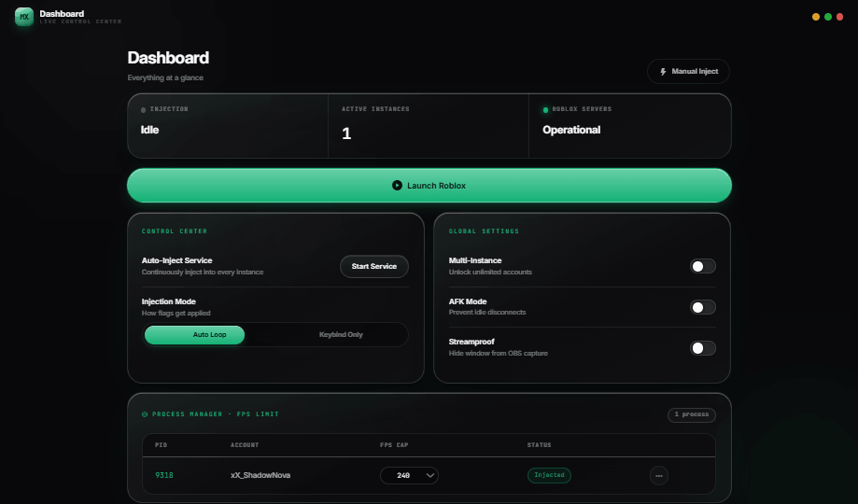Open the FPS cap dropdown showing 240
The image size is (858, 504).
[409, 476]
